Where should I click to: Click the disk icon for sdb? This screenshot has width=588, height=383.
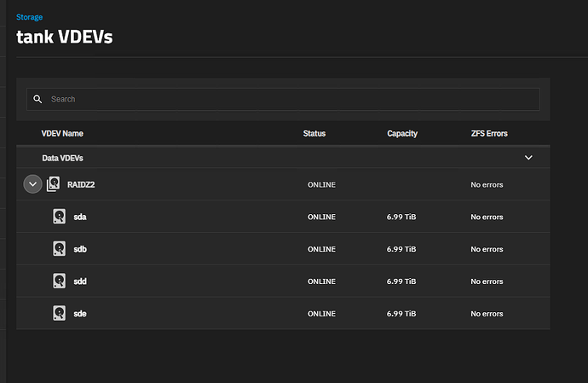60,249
